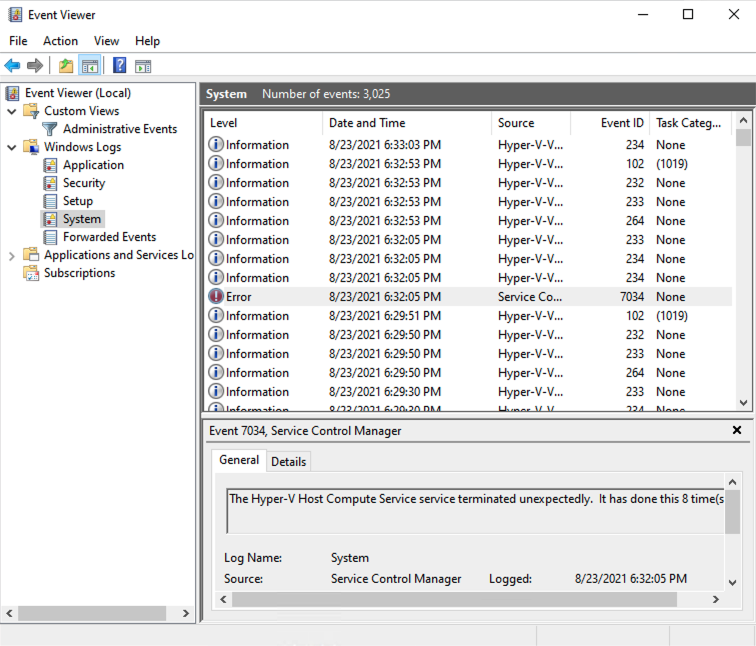
Task: Select the Security log label
Action: 84,183
